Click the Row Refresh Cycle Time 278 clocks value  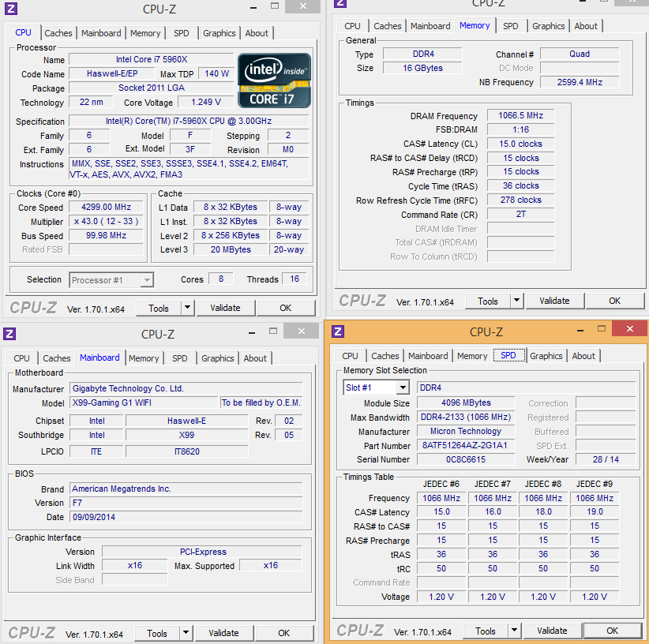point(520,200)
